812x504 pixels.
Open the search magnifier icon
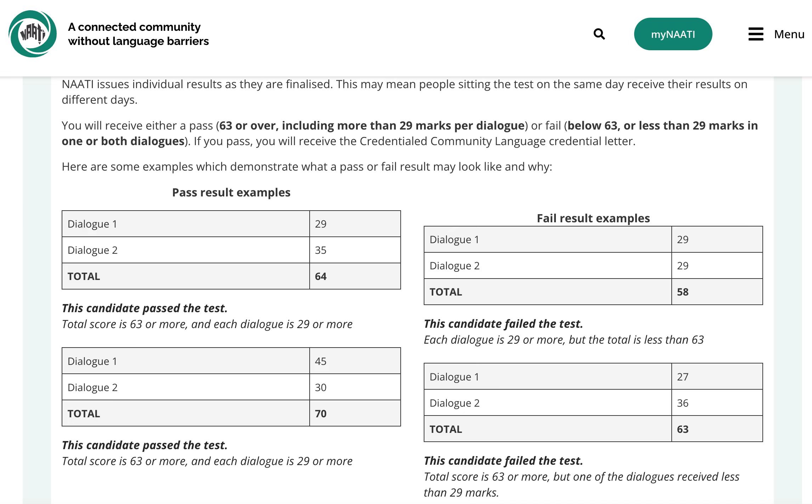coord(599,34)
